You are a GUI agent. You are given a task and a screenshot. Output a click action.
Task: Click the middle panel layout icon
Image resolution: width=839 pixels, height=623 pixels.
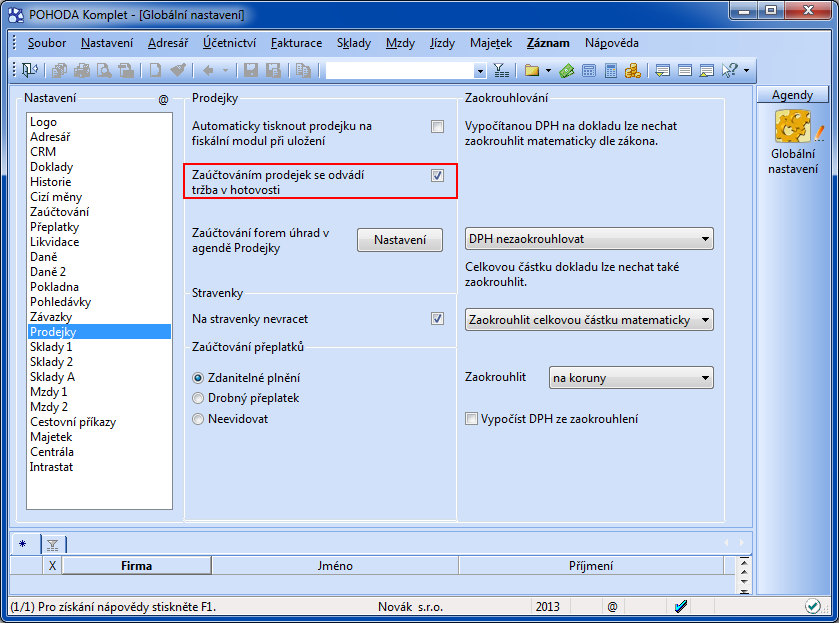point(684,70)
